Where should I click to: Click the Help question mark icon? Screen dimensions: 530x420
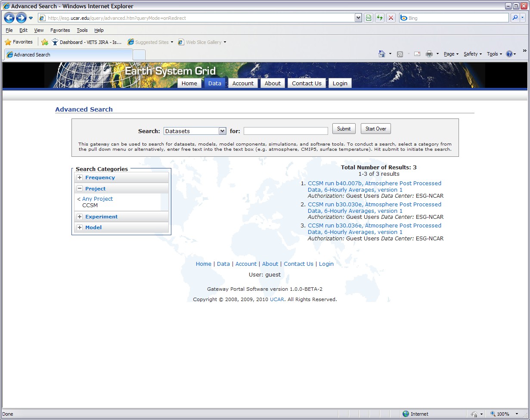click(509, 54)
